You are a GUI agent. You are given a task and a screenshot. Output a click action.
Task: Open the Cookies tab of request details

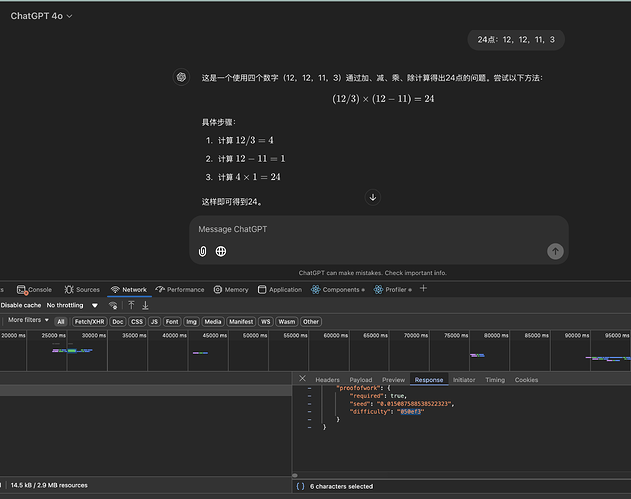[526, 380]
